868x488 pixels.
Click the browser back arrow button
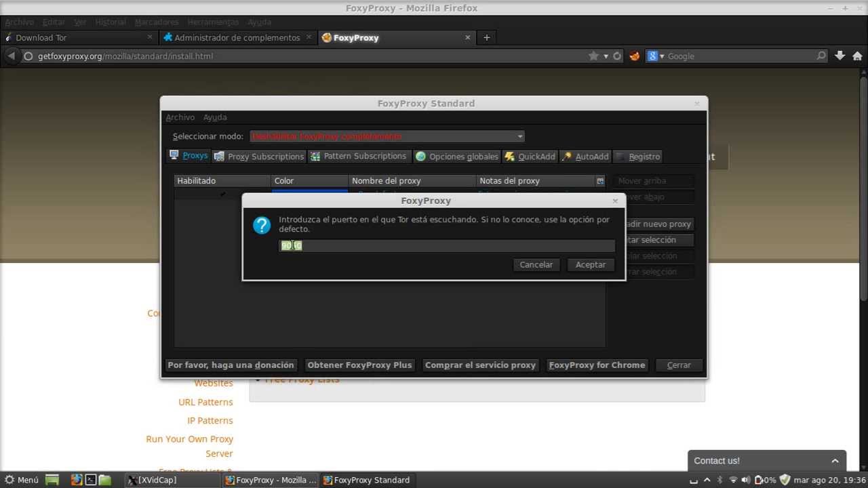point(11,56)
